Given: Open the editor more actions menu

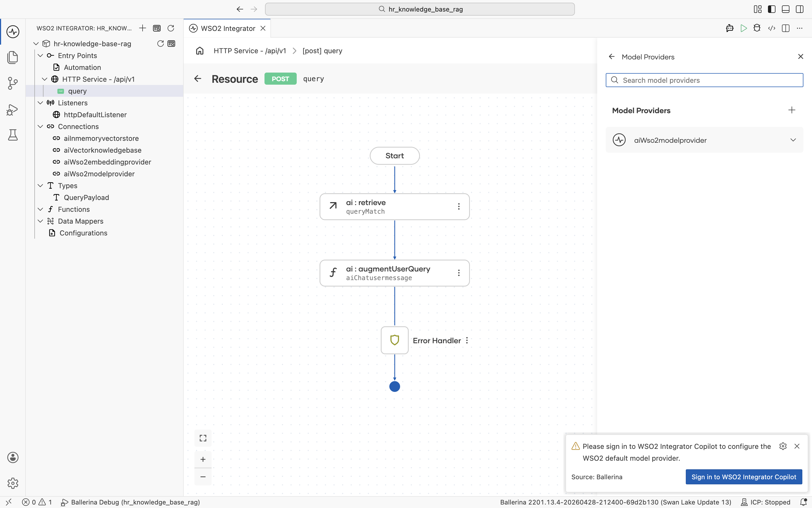Looking at the screenshot, I should 800,28.
